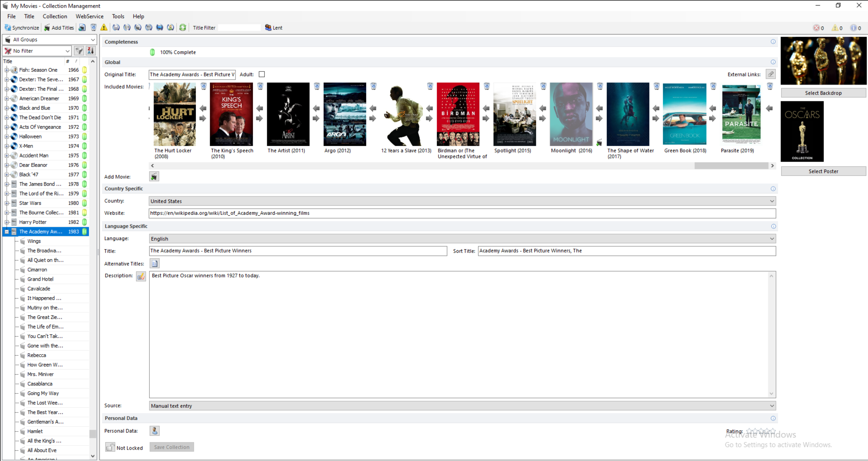868x461 pixels.
Task: Click the Description edit pencil icon
Action: coord(141,277)
